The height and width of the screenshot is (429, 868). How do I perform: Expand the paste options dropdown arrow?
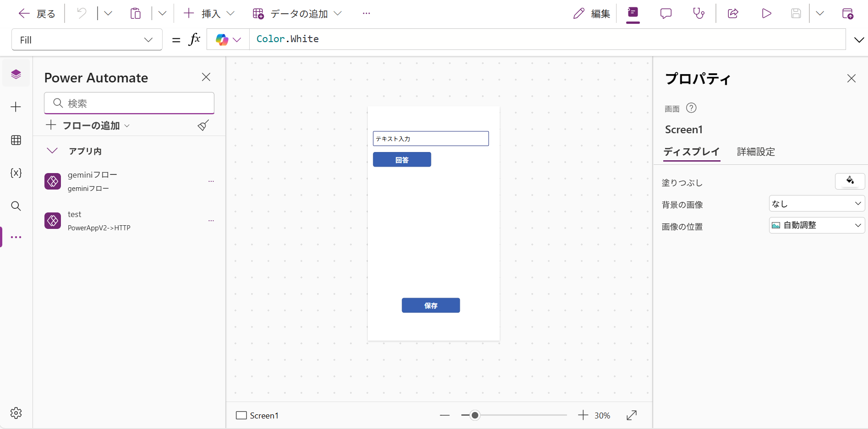tap(162, 13)
